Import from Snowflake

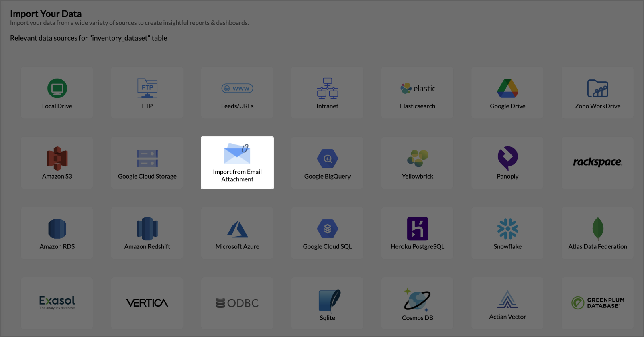(x=507, y=233)
